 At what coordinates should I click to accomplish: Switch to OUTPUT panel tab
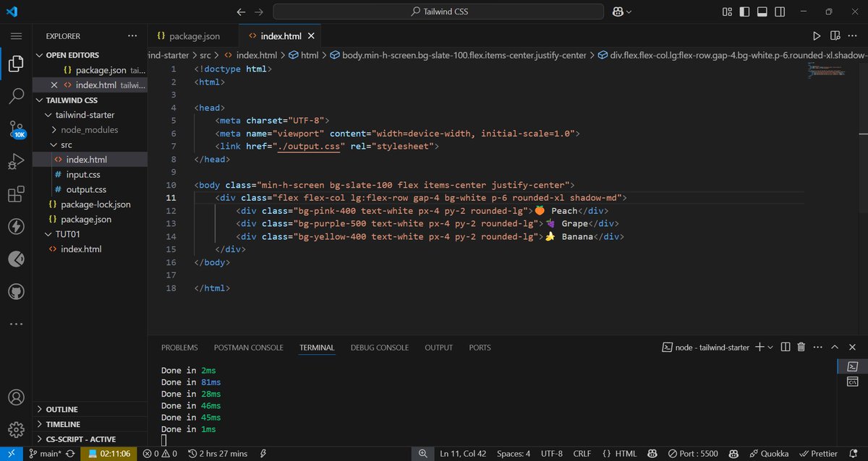coord(438,348)
